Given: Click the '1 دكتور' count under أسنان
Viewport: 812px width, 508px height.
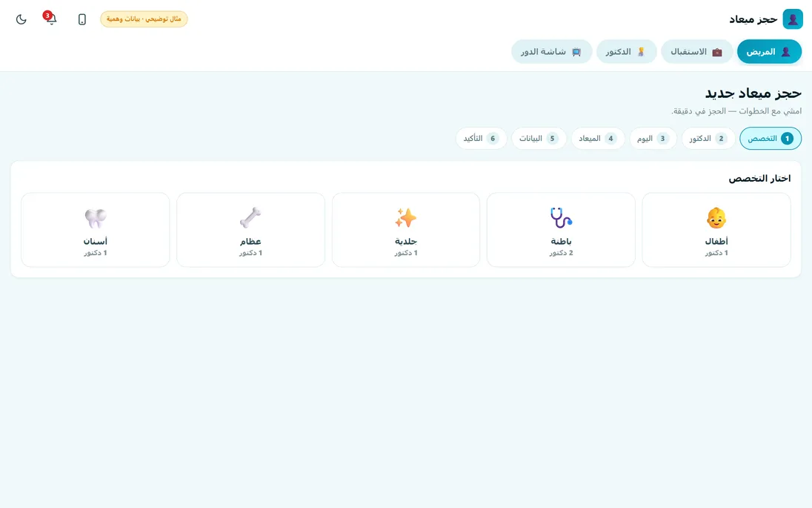Looking at the screenshot, I should (x=96, y=253).
